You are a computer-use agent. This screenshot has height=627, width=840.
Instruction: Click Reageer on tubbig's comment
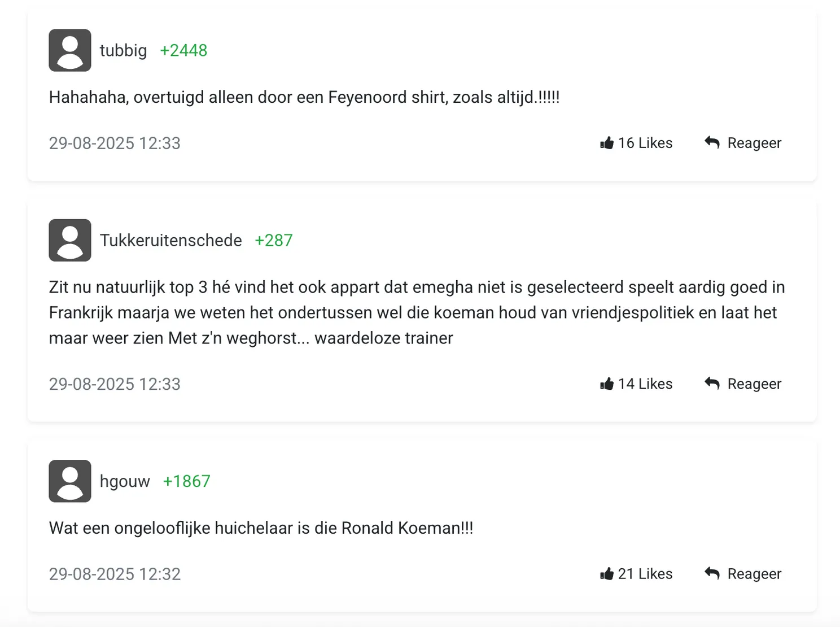(754, 142)
